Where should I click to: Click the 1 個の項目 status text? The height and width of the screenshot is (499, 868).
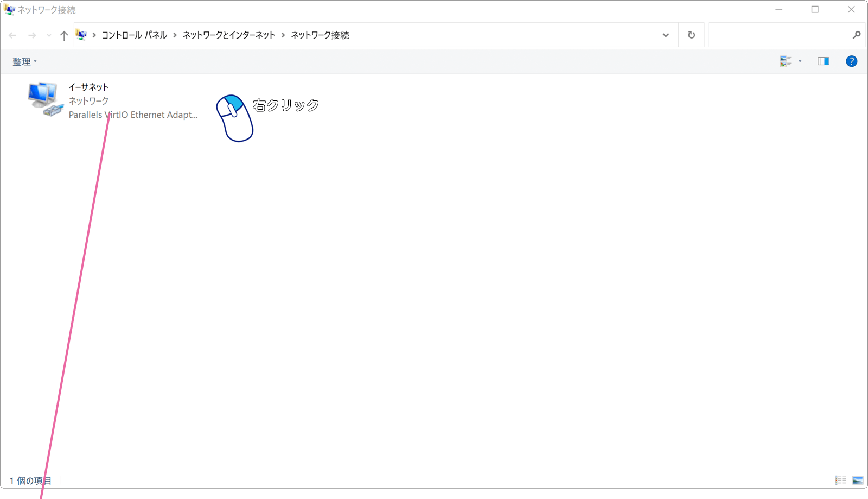pyautogui.click(x=30, y=481)
